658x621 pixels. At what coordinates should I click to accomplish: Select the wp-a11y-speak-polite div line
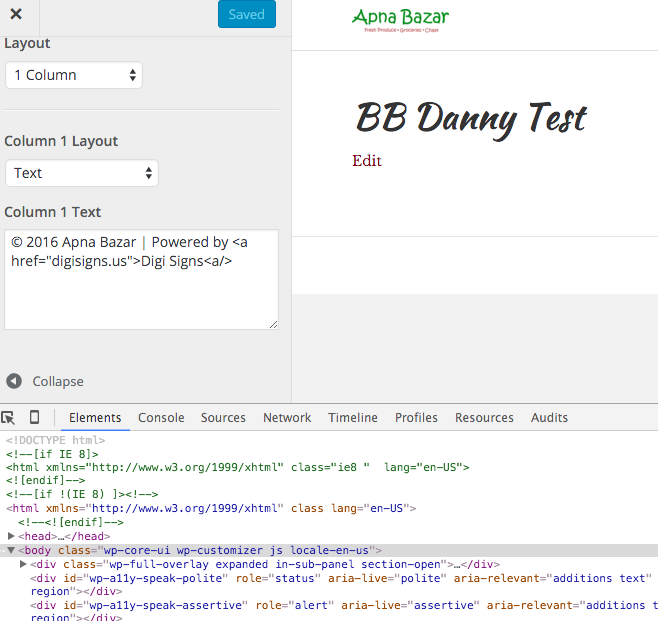pos(341,584)
